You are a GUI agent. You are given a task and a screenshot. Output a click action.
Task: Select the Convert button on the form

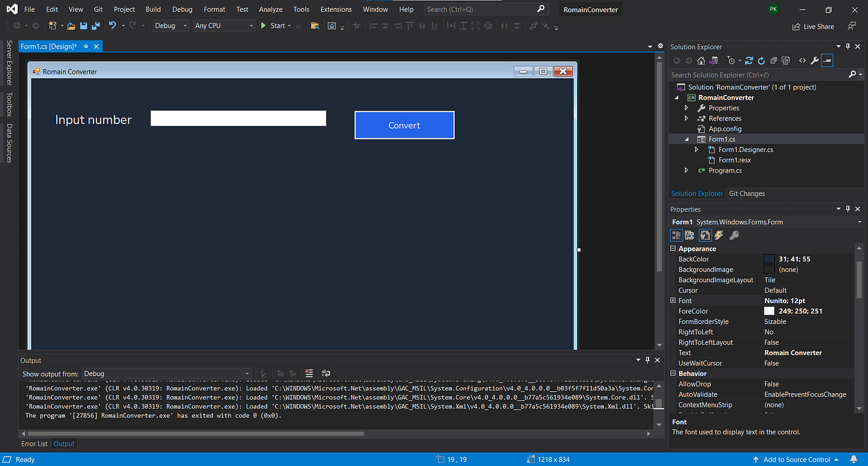coord(404,125)
